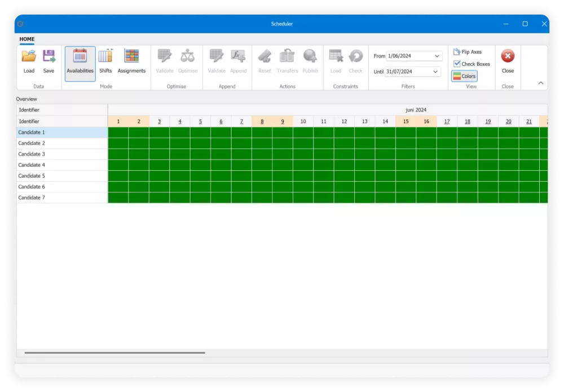Click the Publish globe icon
The image size is (564, 392).
pyautogui.click(x=310, y=56)
